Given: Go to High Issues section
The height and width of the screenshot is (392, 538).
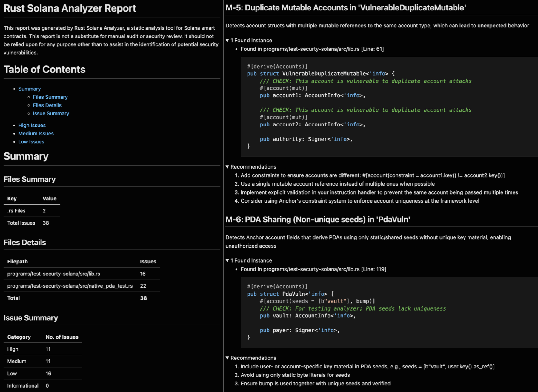Looking at the screenshot, I should (x=32, y=125).
